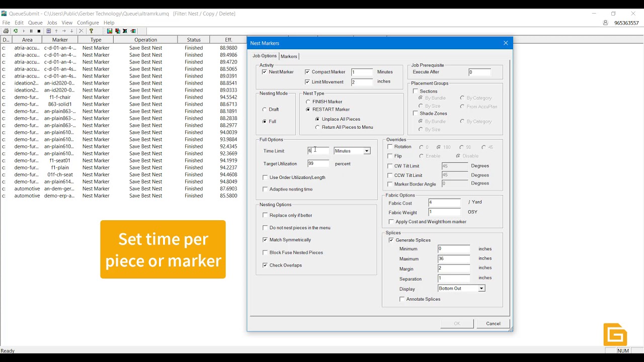644x362 pixels.
Task: Click the pause queue toolbar icon
Action: click(31, 31)
